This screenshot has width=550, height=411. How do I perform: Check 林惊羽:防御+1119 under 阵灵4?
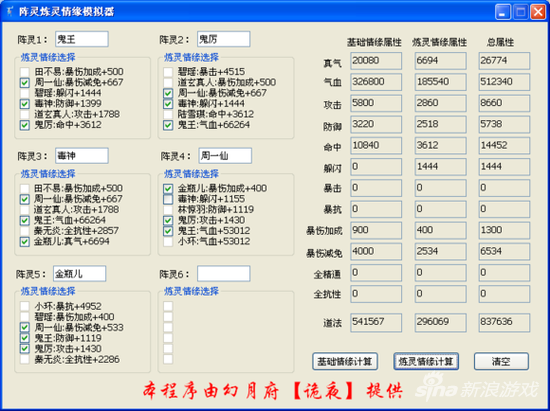point(168,209)
